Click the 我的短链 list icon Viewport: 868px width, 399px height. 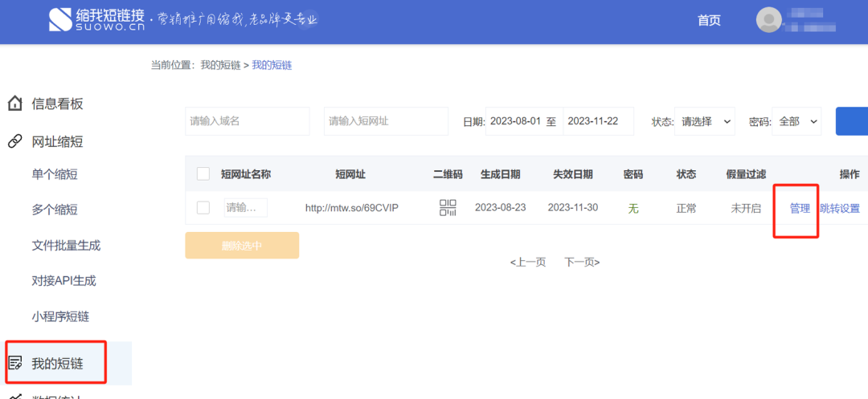(x=14, y=364)
